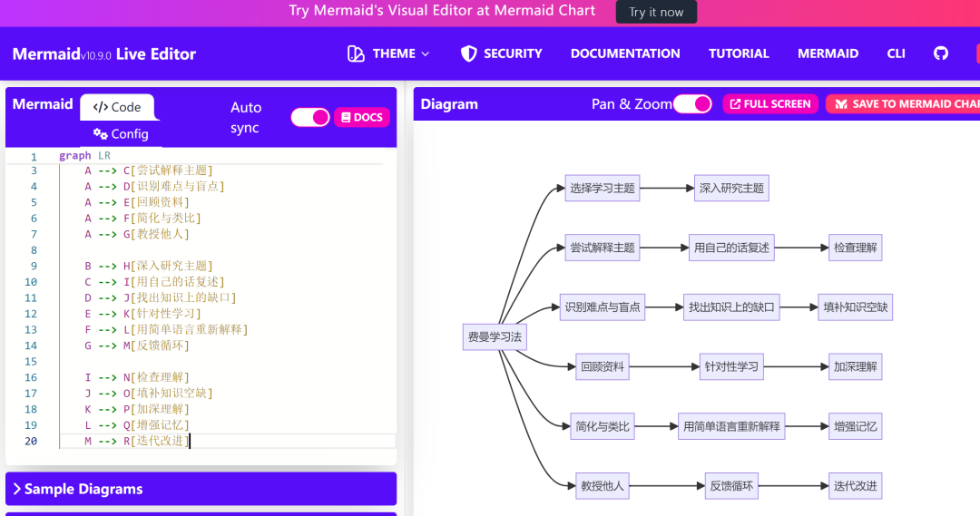Go to the MERMAID menu link

tap(828, 54)
